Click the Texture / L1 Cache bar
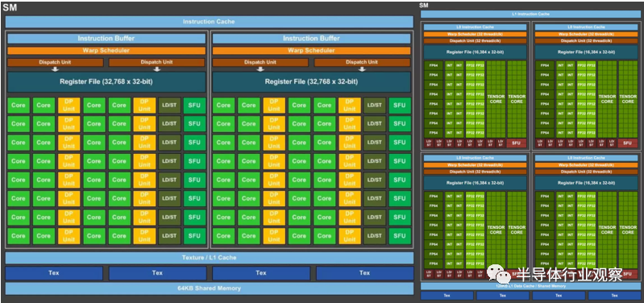Image resolution: width=644 pixels, height=303 pixels. [209, 257]
